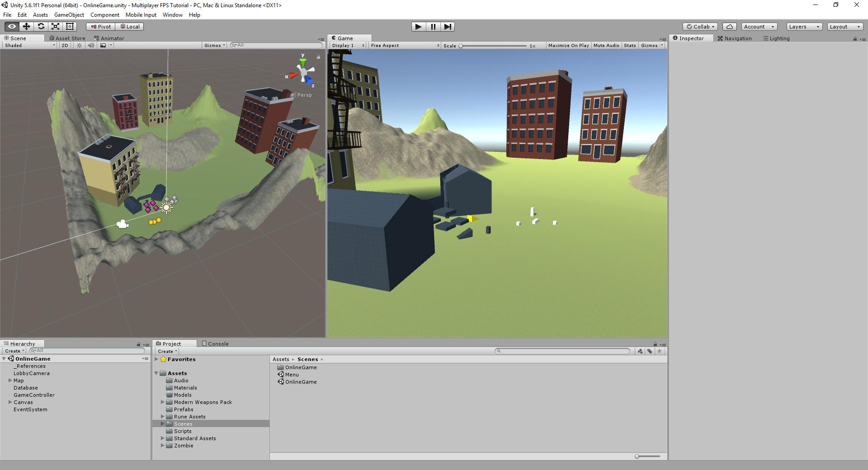Select the Move tool in the toolbar
868x470 pixels.
(27, 26)
